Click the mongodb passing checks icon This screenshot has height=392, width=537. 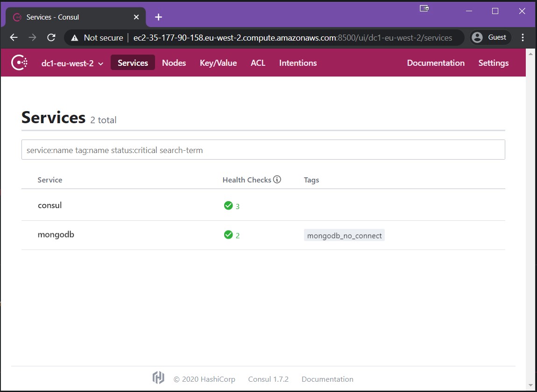(x=228, y=235)
